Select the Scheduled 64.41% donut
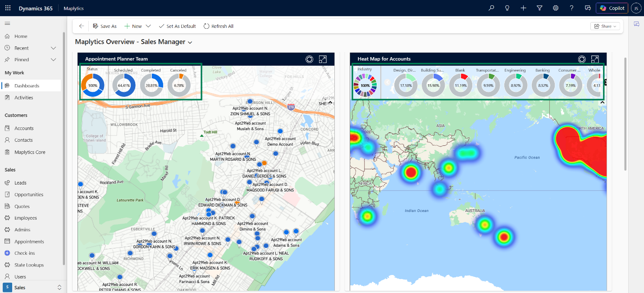 (123, 85)
